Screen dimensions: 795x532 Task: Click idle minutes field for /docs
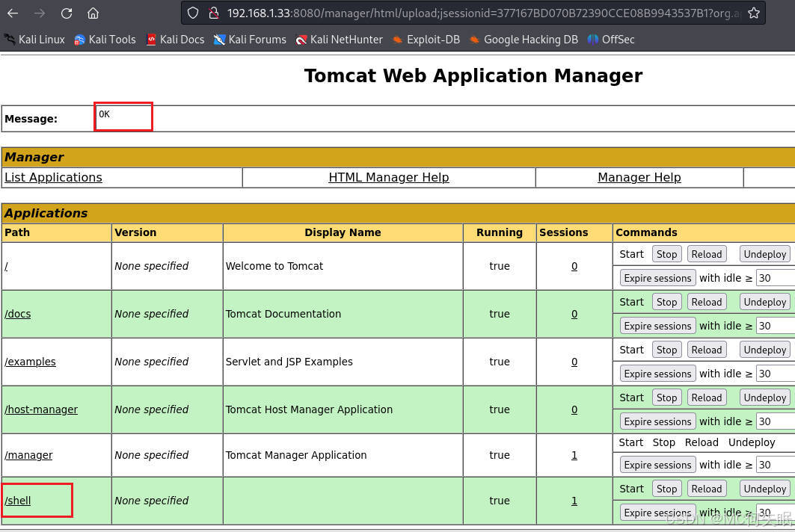(x=776, y=326)
